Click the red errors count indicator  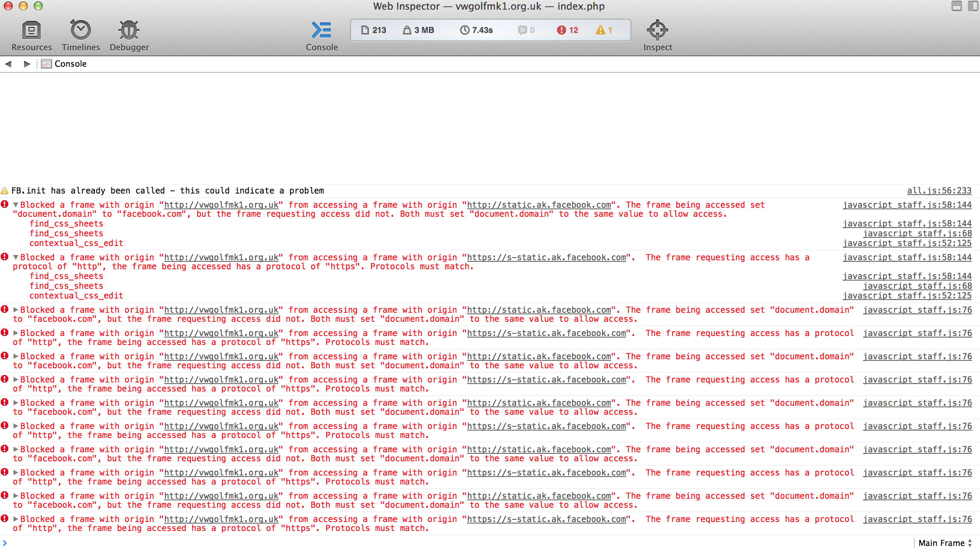click(567, 30)
